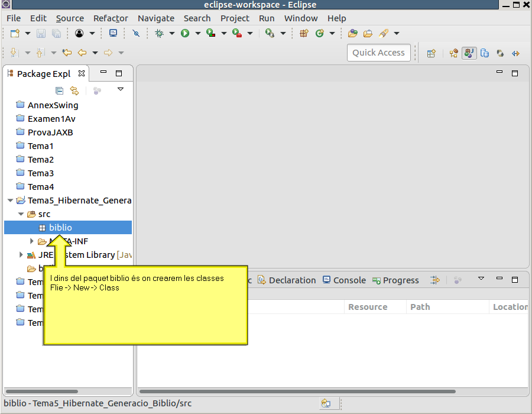Click the Coverage launch icon
Viewport: 532px width, 414px height.
(210, 33)
